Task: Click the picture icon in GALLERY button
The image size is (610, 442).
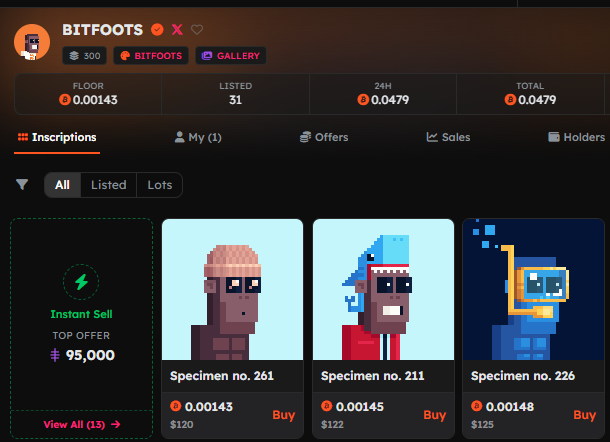Action: tap(207, 56)
